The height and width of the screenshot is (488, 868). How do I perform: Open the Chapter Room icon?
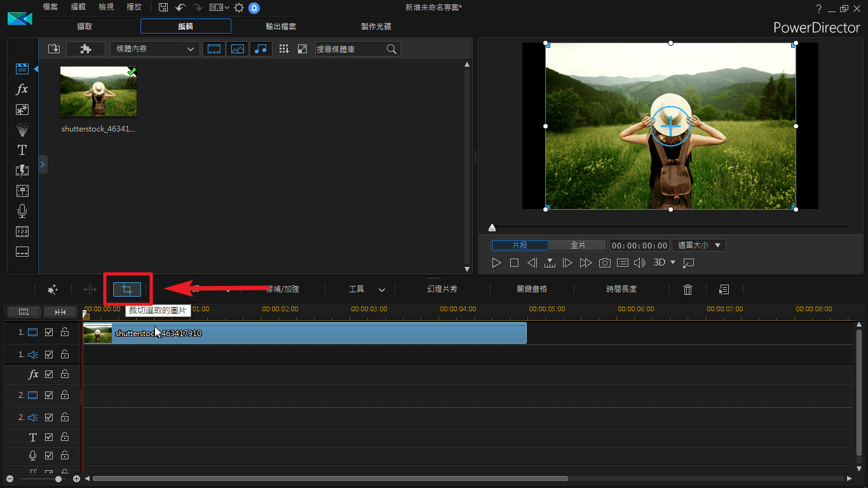coord(22,231)
